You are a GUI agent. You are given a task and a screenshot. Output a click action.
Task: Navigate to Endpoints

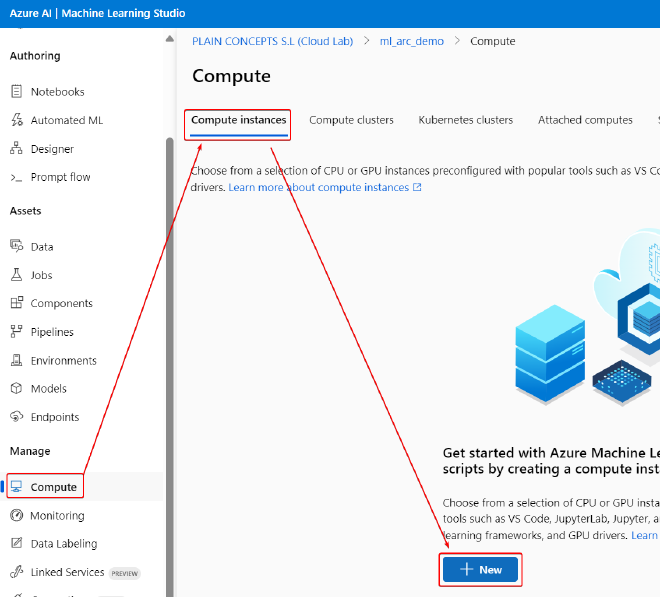[x=55, y=417]
